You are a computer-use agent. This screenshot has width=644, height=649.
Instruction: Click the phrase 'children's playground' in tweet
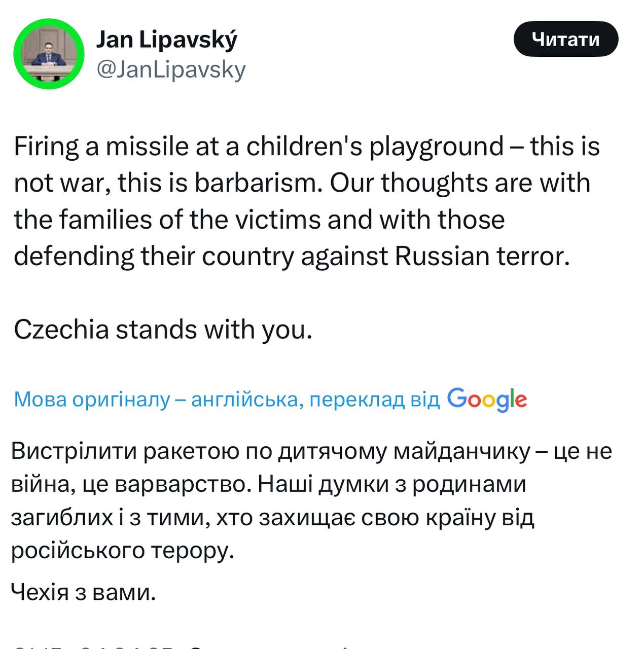(375, 147)
